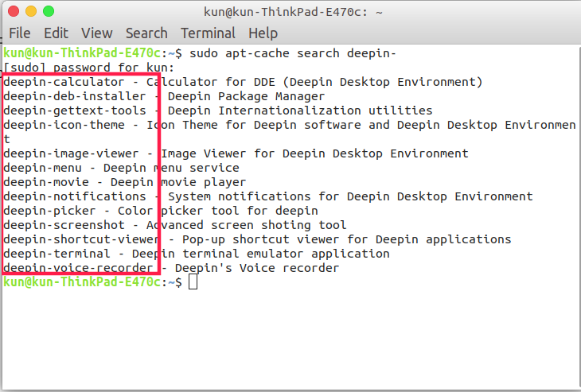Click the deepin-calculator package name

tap(64, 82)
